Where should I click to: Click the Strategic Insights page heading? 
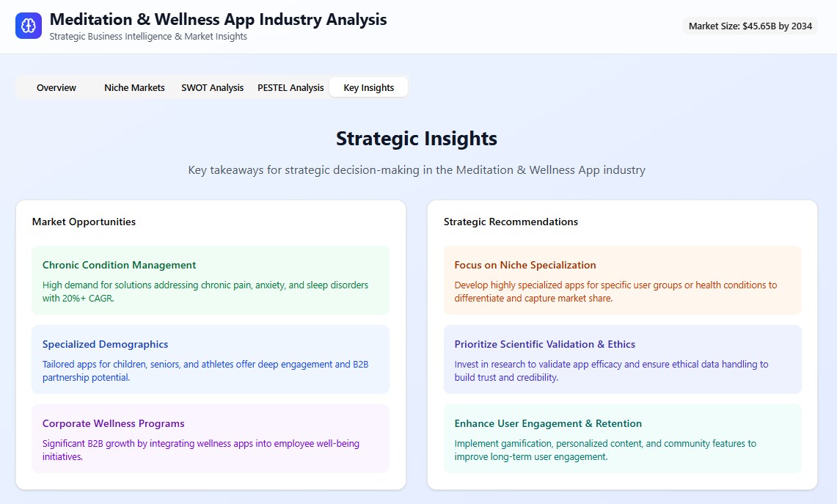(x=417, y=139)
